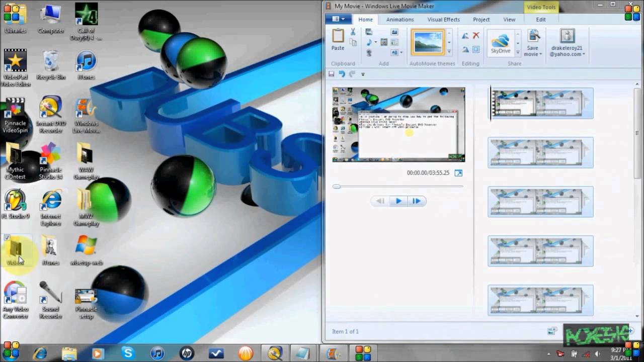Expand AutoMovie themes gallery More arrow
The height and width of the screenshot is (362, 644).
point(449,52)
